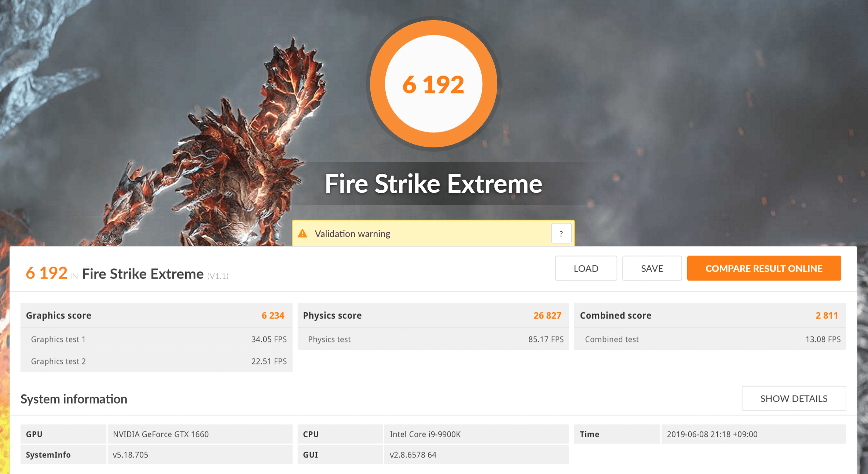868x474 pixels.
Task: Open the validation warning help question mark
Action: pyautogui.click(x=561, y=234)
